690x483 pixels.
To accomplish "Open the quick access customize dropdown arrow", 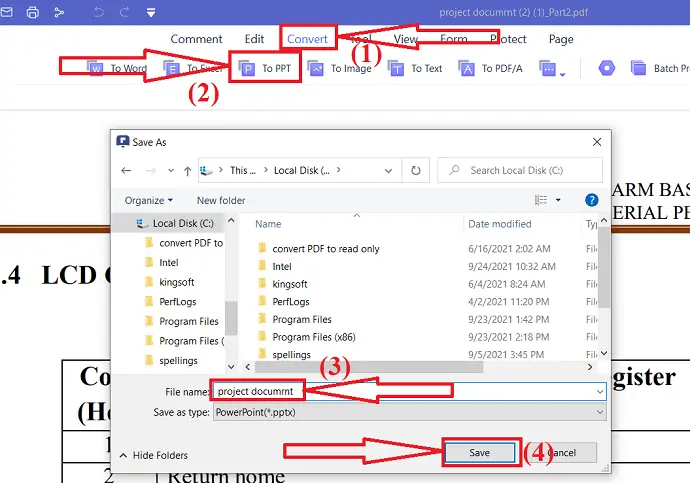I will (151, 13).
